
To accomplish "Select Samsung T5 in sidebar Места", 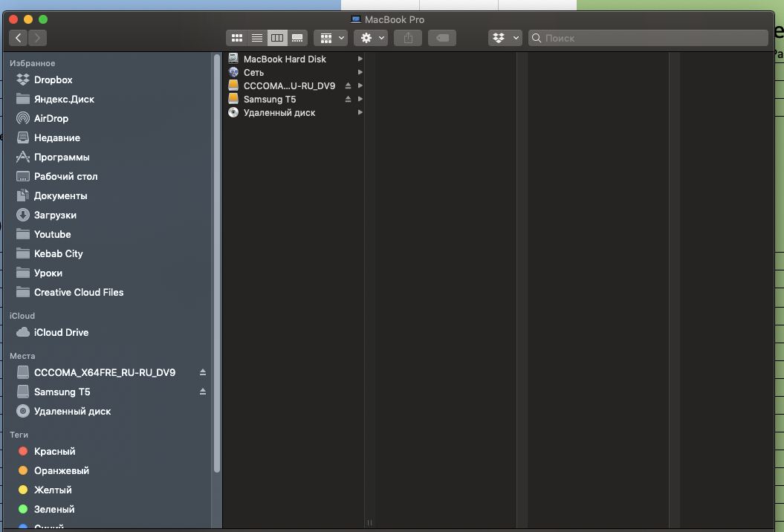I will [62, 392].
